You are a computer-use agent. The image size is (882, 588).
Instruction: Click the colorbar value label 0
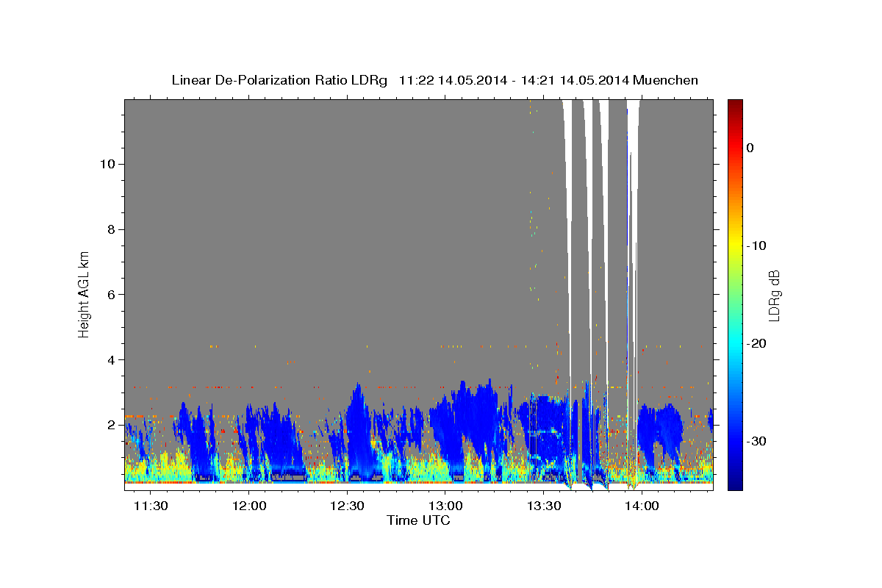750,148
